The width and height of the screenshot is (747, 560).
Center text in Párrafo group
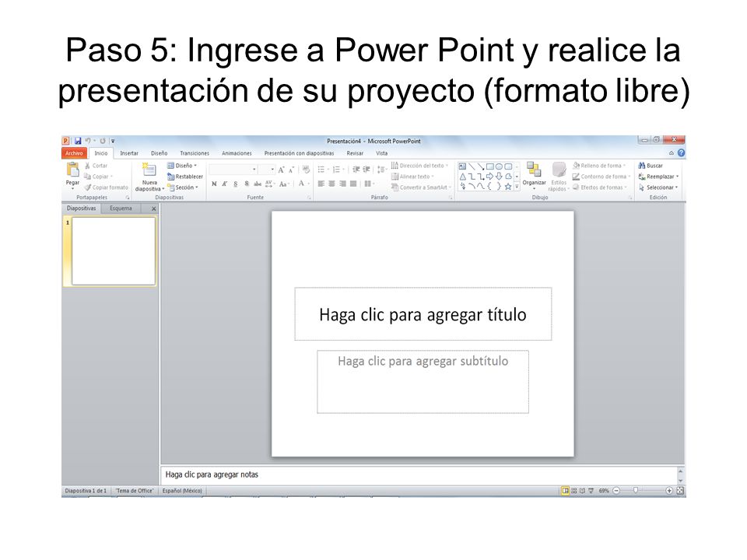click(331, 184)
